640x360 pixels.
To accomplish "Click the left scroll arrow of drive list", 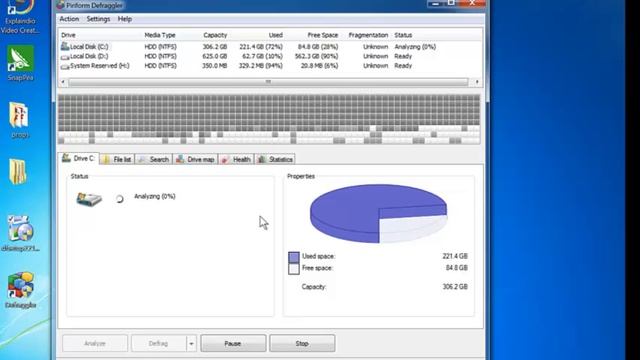I will pyautogui.click(x=63, y=82).
